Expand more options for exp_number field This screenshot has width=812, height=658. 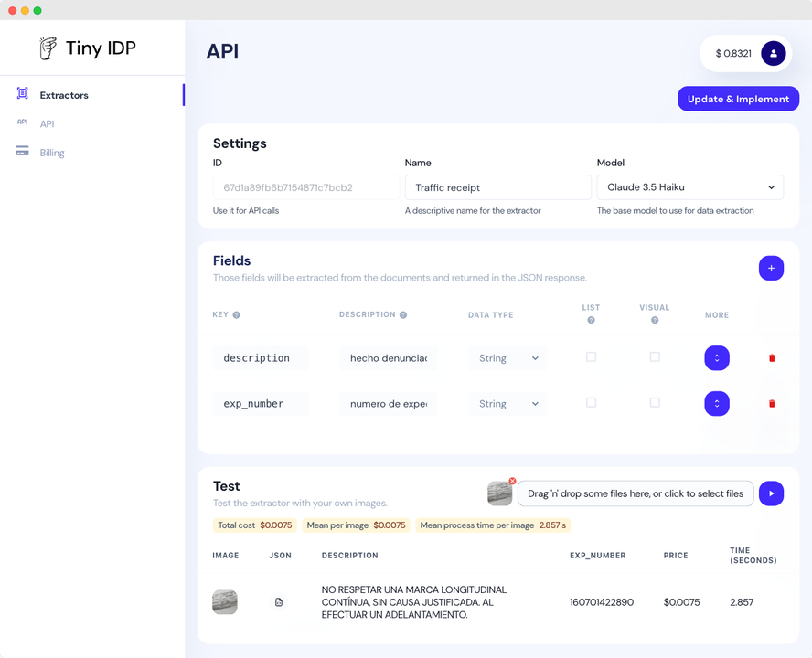[x=717, y=403]
